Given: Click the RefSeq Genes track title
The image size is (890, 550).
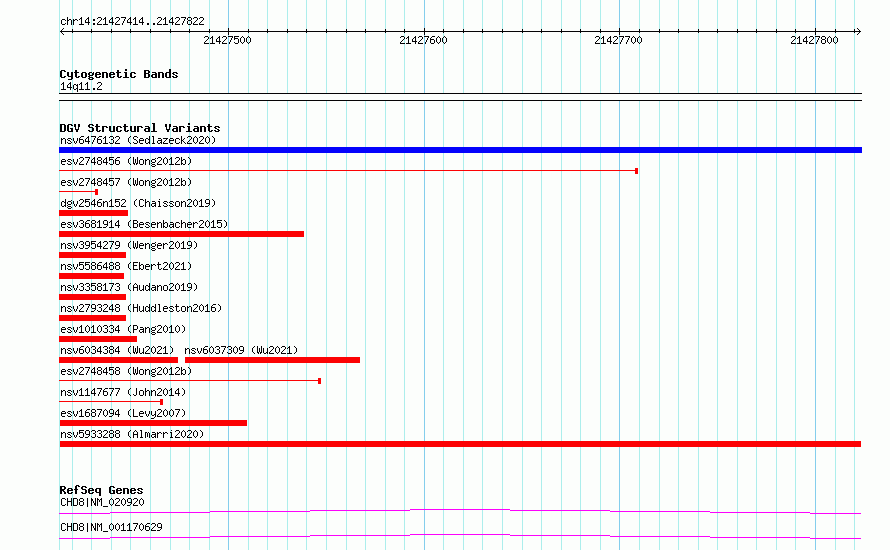Looking at the screenshot, I should tap(101, 490).
